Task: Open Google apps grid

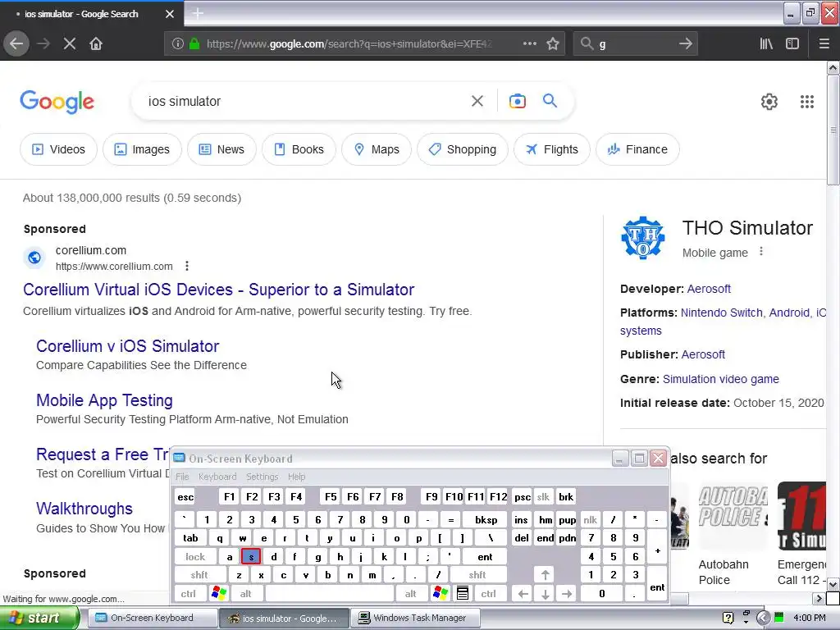Action: coord(807,101)
